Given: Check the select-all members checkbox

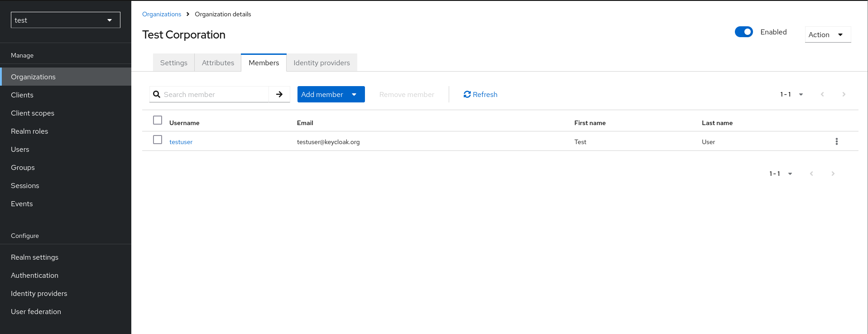Looking at the screenshot, I should [158, 120].
